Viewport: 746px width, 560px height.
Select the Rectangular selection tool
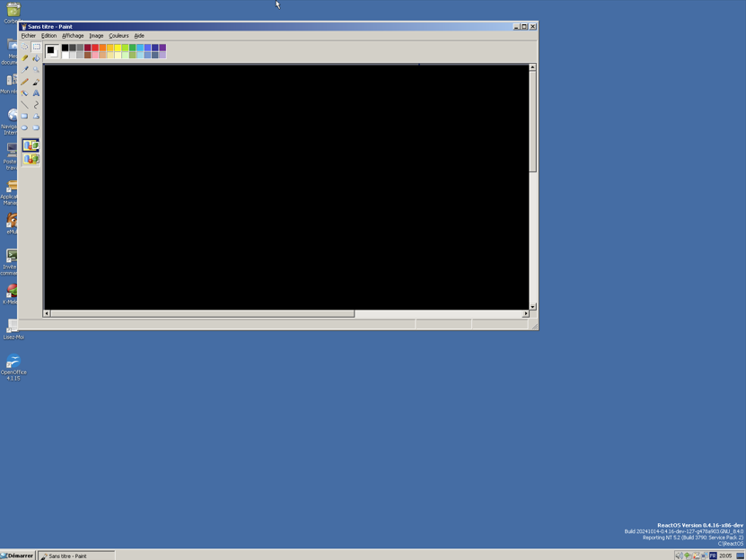(x=36, y=47)
